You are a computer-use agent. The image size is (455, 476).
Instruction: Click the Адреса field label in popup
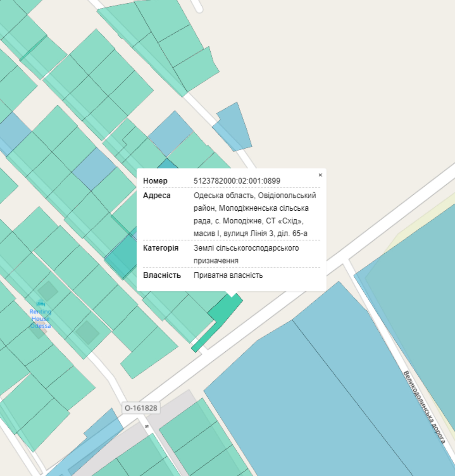click(157, 195)
